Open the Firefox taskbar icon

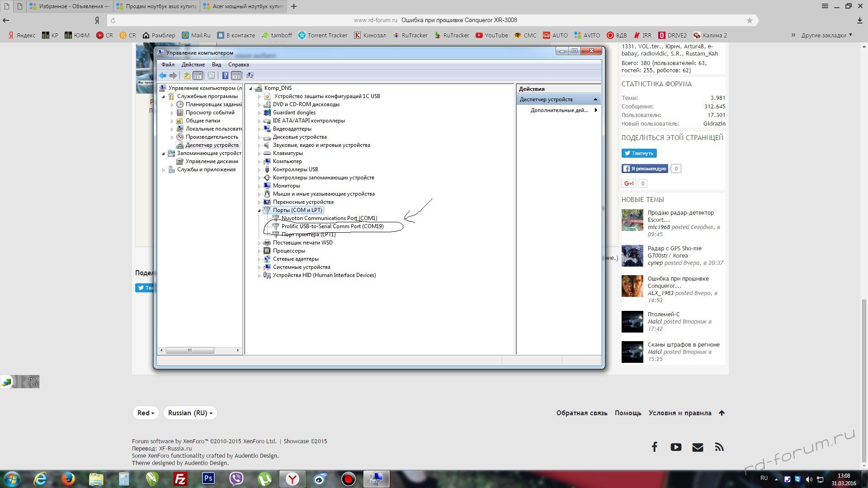[x=68, y=479]
